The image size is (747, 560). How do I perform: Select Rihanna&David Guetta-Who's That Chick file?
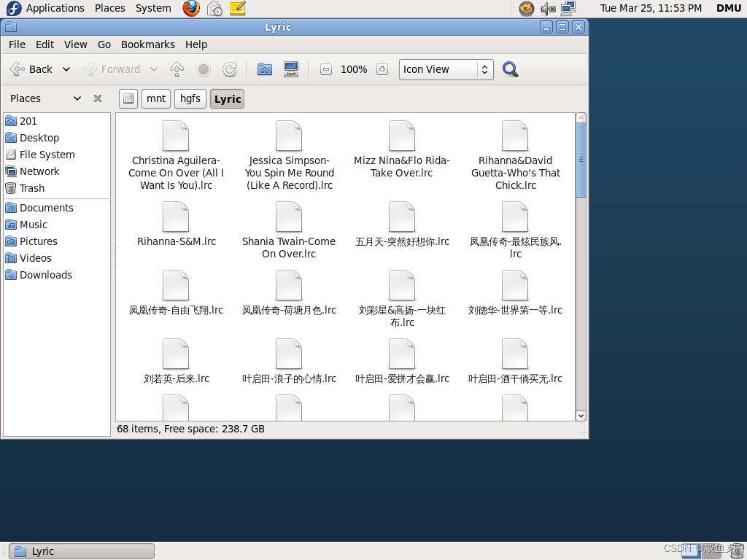515,136
